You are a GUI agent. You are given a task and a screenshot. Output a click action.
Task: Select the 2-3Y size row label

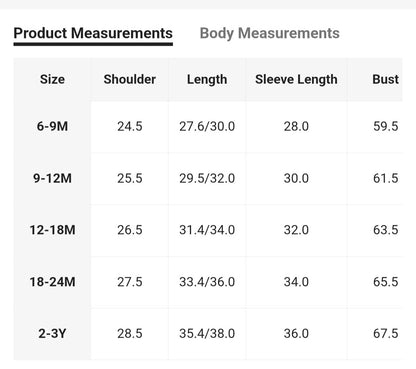pos(52,334)
